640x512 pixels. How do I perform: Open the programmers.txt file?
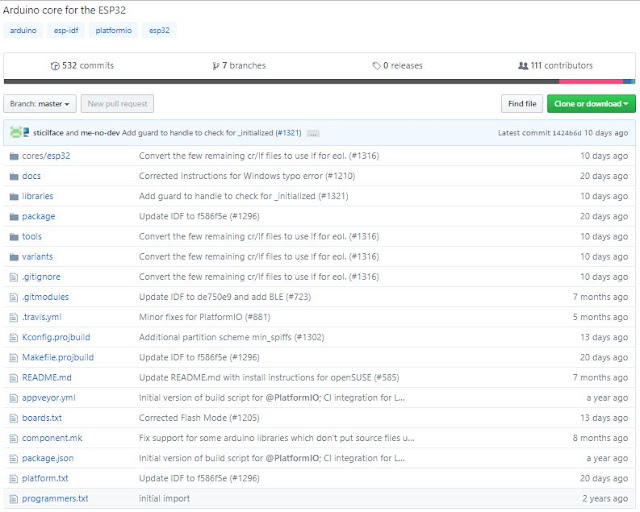pyautogui.click(x=55, y=499)
